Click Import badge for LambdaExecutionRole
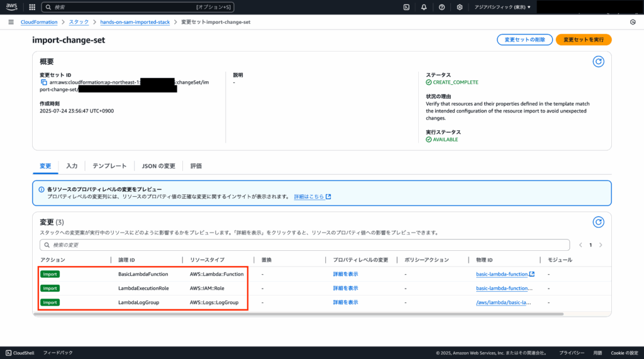644x359 pixels. [50, 289]
